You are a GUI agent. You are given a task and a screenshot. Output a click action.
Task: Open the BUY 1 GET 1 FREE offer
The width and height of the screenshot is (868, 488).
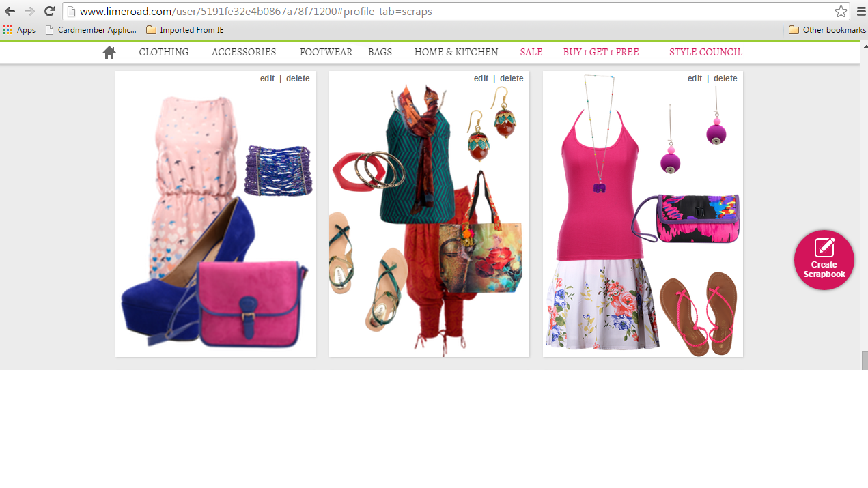tap(600, 52)
